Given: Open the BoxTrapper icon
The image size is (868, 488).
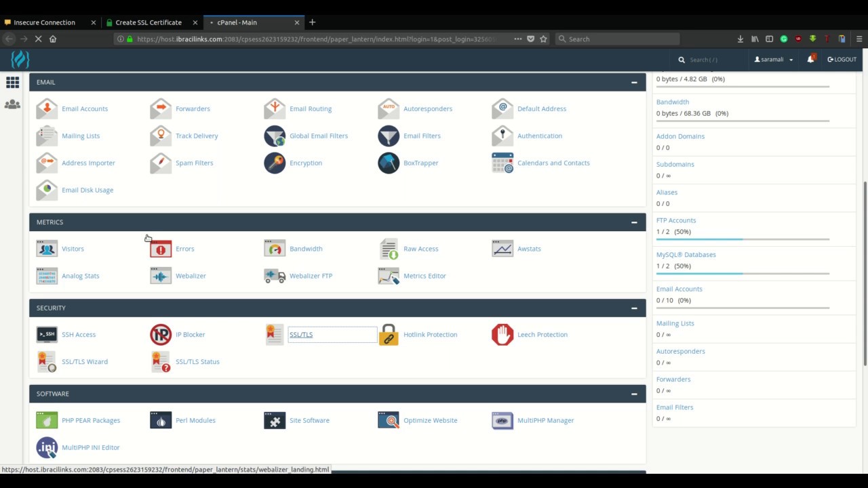Looking at the screenshot, I should (x=389, y=163).
